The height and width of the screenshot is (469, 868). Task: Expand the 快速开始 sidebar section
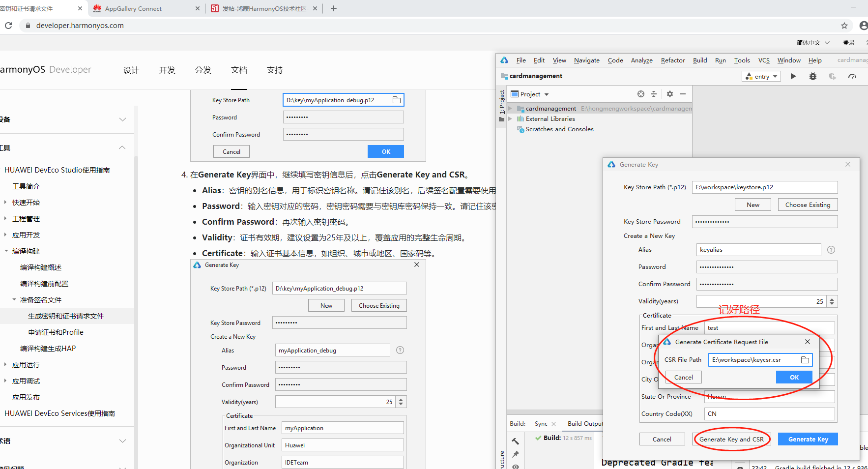pyautogui.click(x=6, y=203)
